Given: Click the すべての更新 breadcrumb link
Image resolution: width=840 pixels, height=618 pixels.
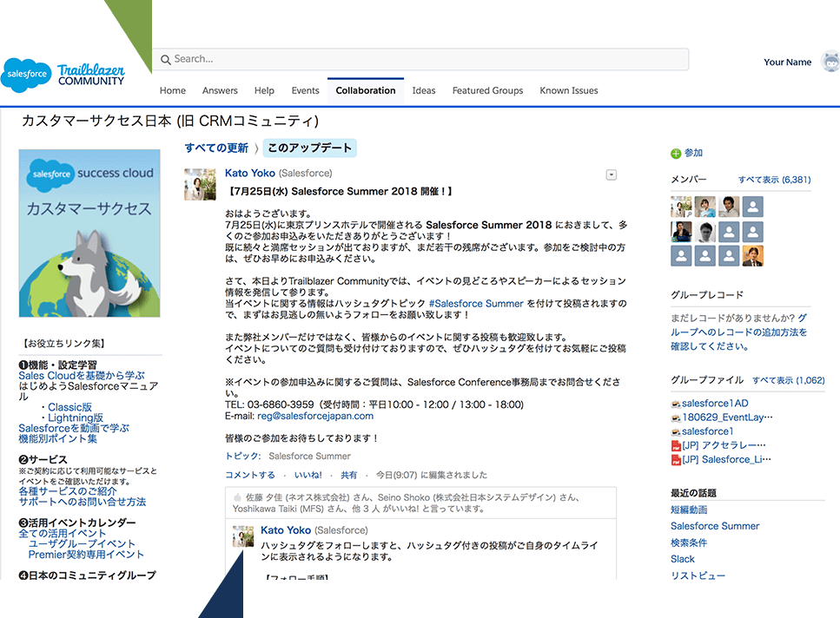Looking at the screenshot, I should [x=216, y=148].
